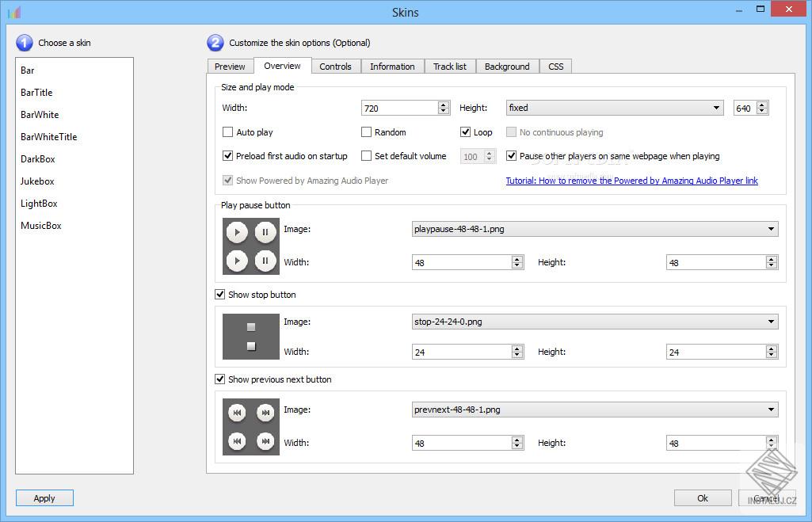
Task: Click the pause icon in play pause preview
Action: coord(264,232)
